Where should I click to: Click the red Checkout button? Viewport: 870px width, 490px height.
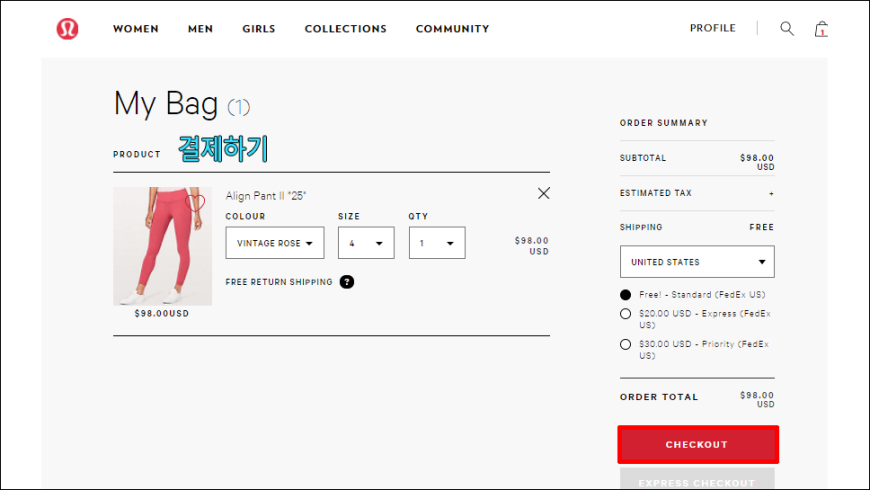coord(698,444)
